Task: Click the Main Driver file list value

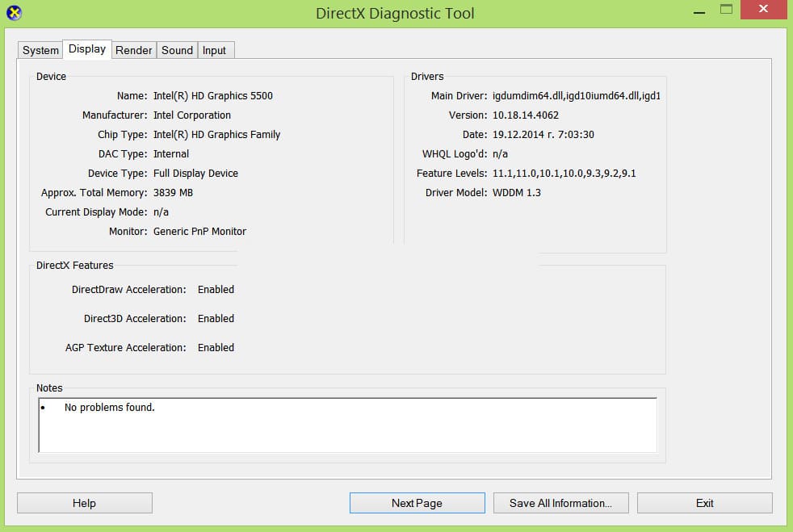Action: (x=577, y=96)
